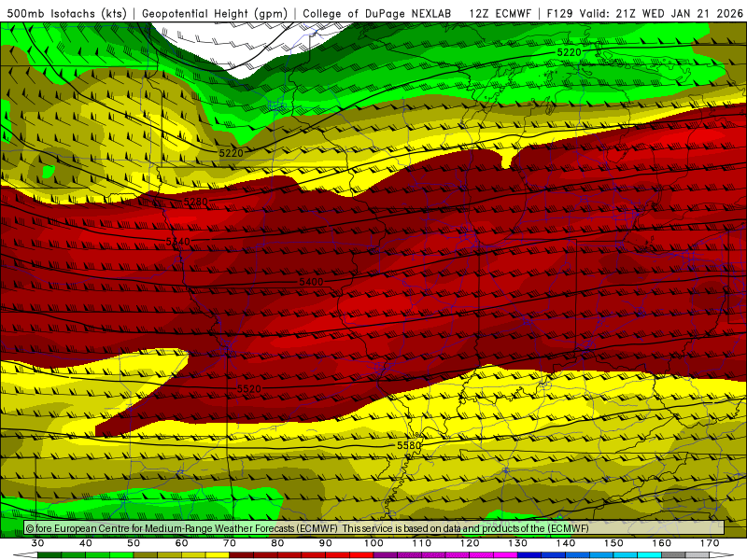Click the 100 value on the color scale
The height and width of the screenshot is (560, 747).
click(x=373, y=543)
